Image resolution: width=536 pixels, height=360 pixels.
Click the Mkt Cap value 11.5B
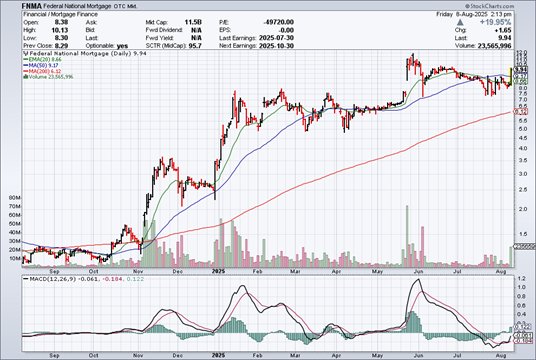pos(193,22)
